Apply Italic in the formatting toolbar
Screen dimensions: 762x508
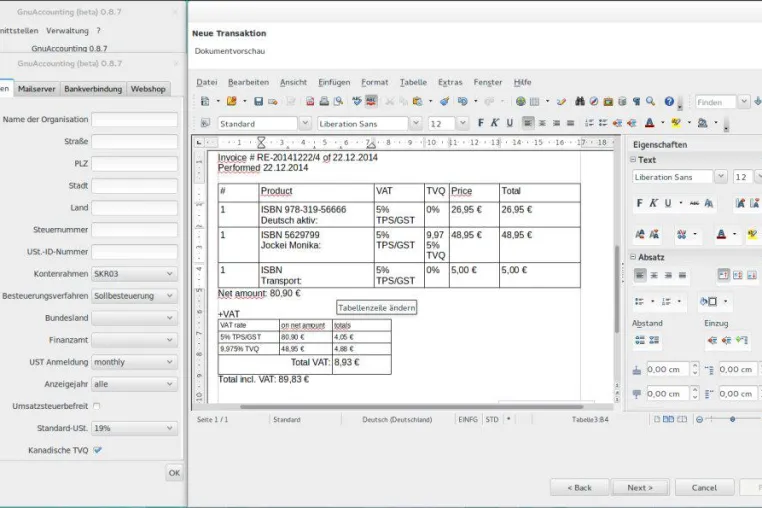(x=495, y=123)
